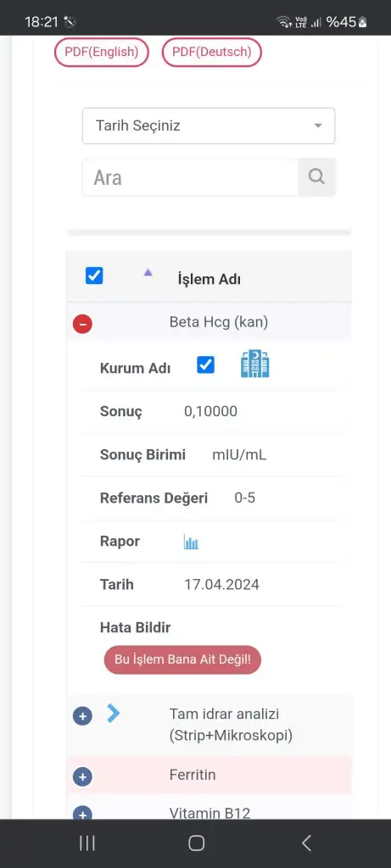Open the Rapor bar chart icon
The width and height of the screenshot is (391, 868).
click(x=191, y=542)
